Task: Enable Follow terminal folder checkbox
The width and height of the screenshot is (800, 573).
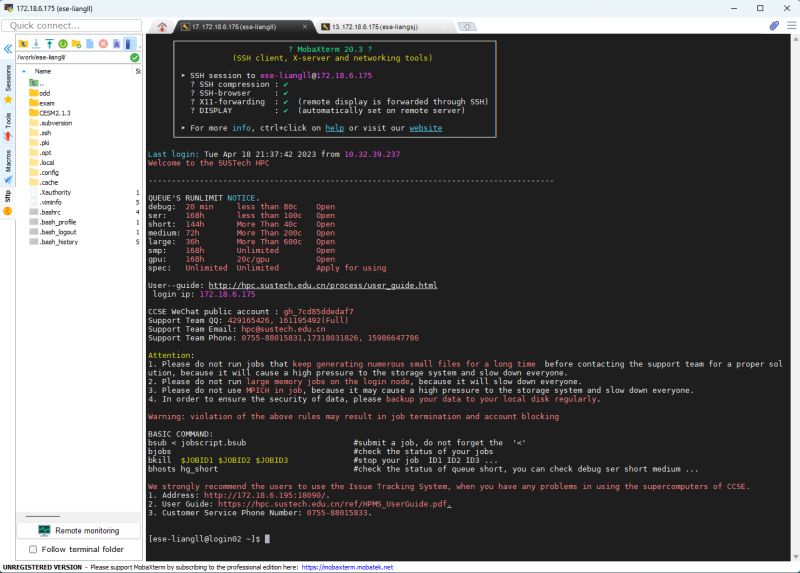Action: (33, 550)
